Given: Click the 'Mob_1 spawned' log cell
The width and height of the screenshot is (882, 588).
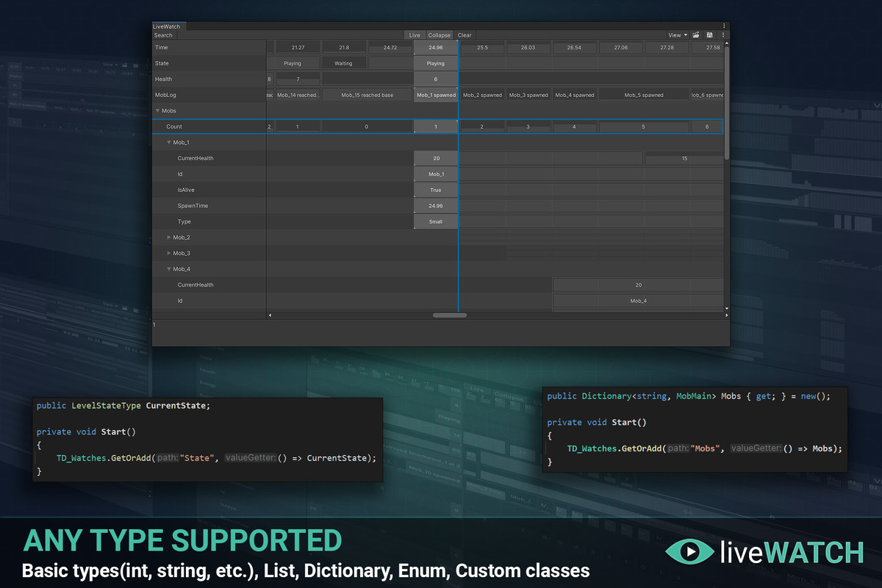Looking at the screenshot, I should pos(436,95).
